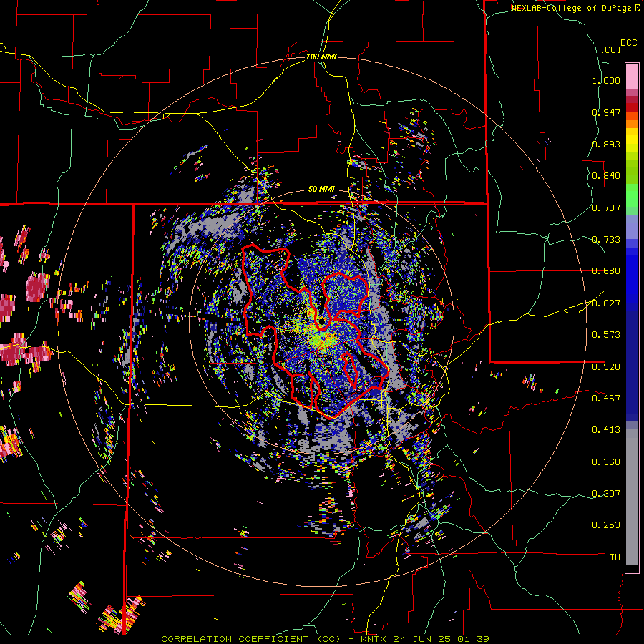
Task: Pick the yellow band in the color scale
Action: point(632,140)
